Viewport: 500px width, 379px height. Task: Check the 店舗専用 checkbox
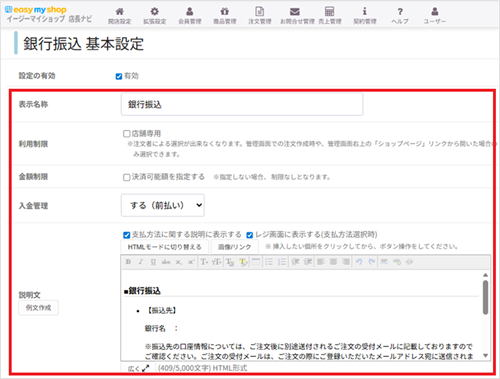126,134
